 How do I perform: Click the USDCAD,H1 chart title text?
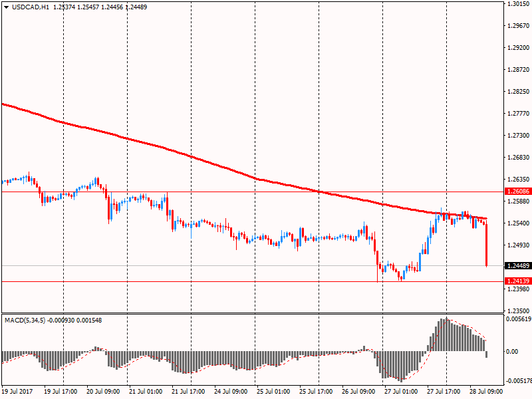pyautogui.click(x=31, y=7)
